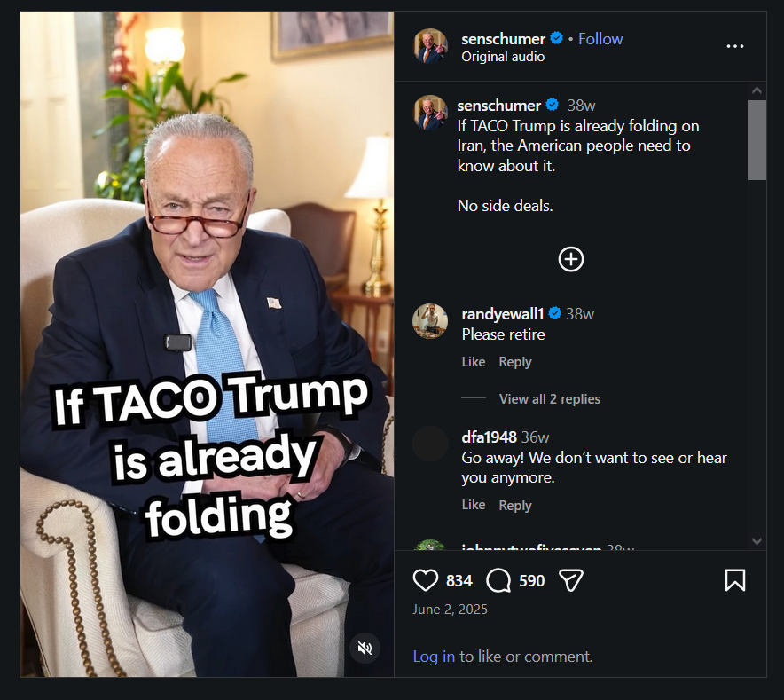Reply to randyewall1's comment
The height and width of the screenshot is (700, 784).
pos(514,362)
